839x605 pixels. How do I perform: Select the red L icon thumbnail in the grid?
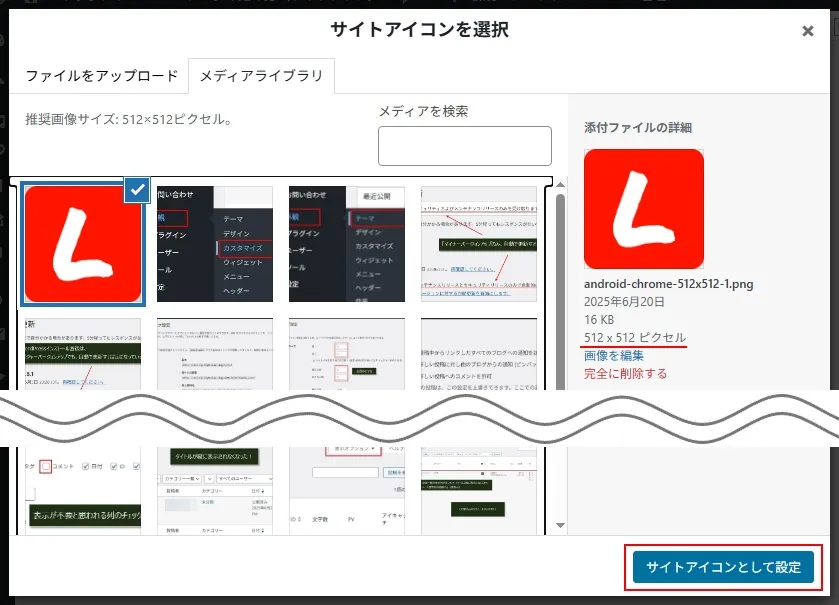coord(82,245)
